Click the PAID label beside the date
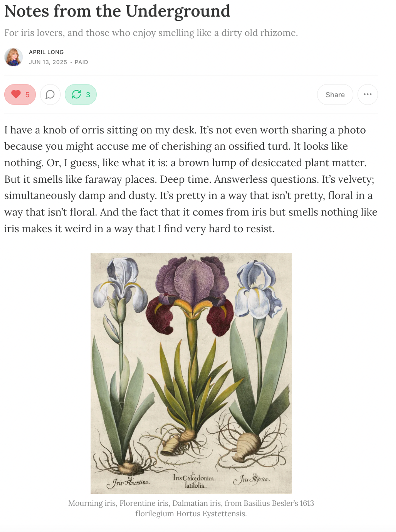Viewport: 396px width, 532px height. coord(81,62)
